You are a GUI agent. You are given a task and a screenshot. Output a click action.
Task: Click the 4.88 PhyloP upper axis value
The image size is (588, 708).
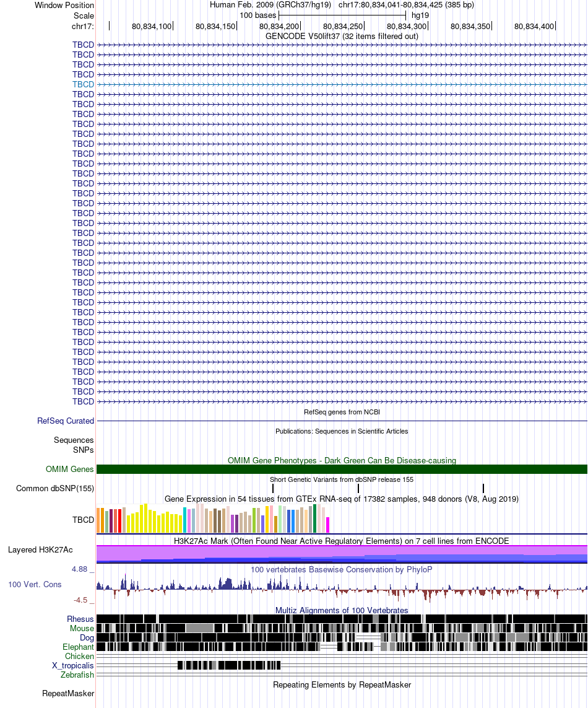[x=79, y=569]
